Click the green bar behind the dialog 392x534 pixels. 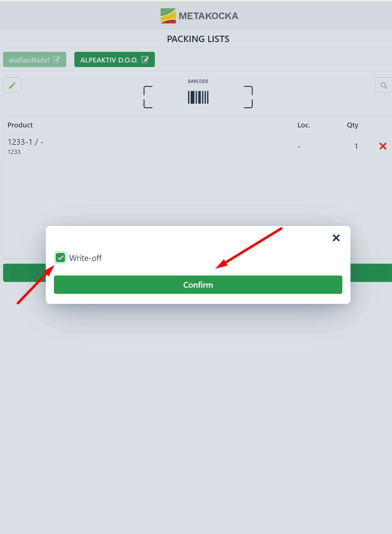pos(24,273)
